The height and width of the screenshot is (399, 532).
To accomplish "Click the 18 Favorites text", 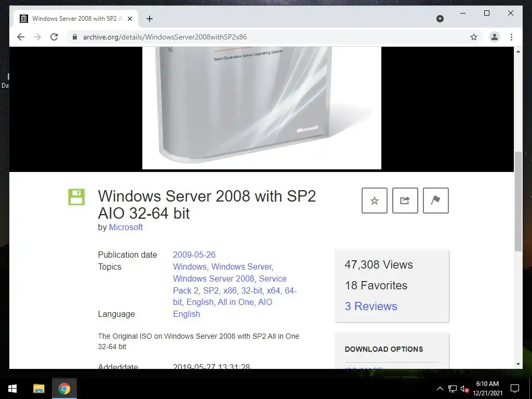I will click(376, 285).
